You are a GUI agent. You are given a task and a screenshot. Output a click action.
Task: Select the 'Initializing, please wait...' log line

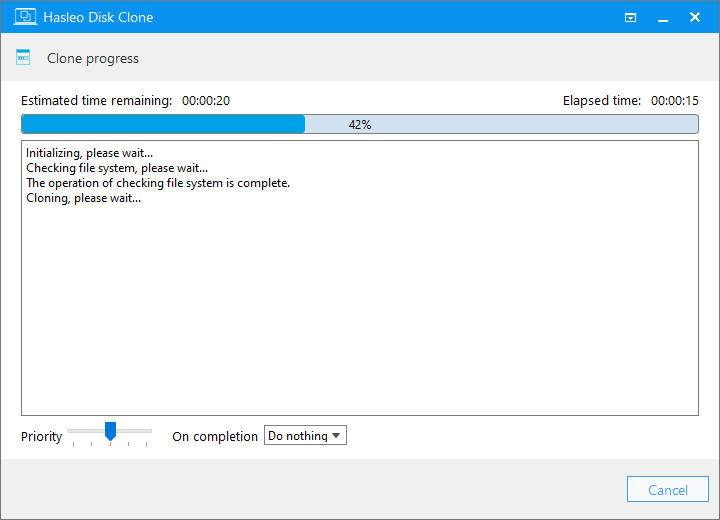coord(90,153)
